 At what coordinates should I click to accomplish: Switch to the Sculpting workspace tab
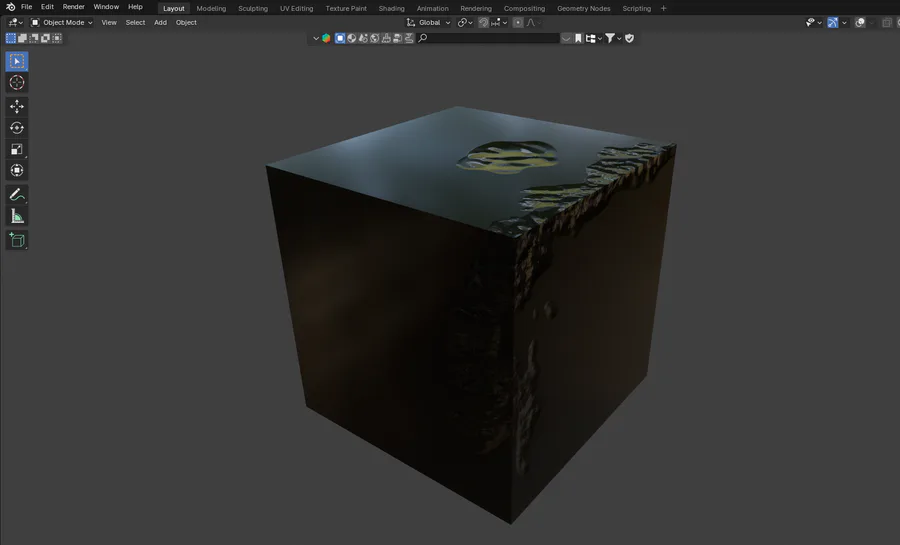253,8
